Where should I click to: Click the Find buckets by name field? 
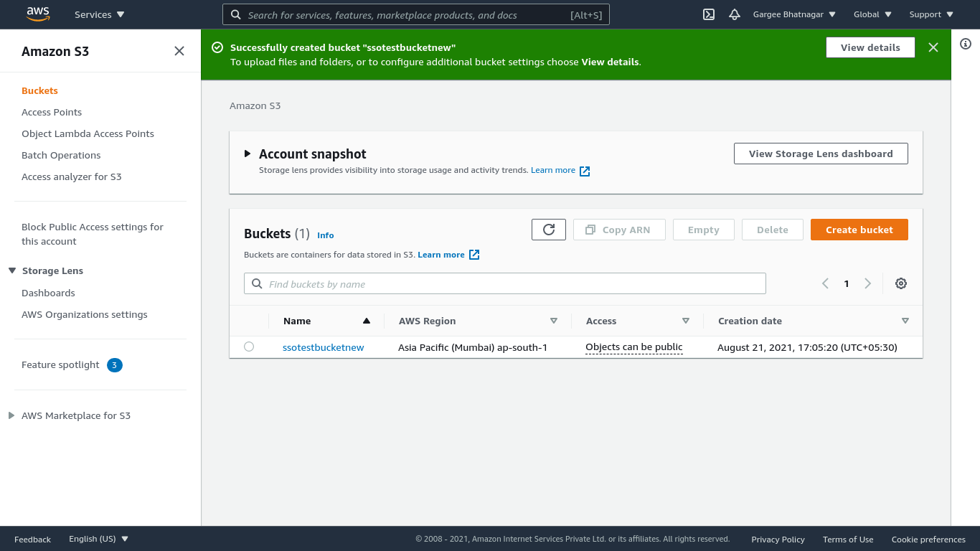click(x=505, y=283)
